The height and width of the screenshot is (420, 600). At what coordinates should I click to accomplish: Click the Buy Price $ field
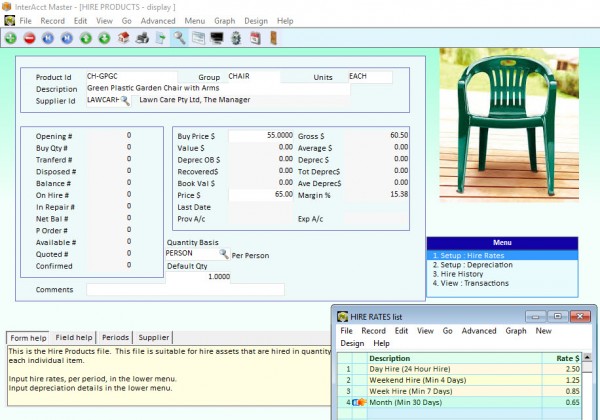[x=261, y=136]
